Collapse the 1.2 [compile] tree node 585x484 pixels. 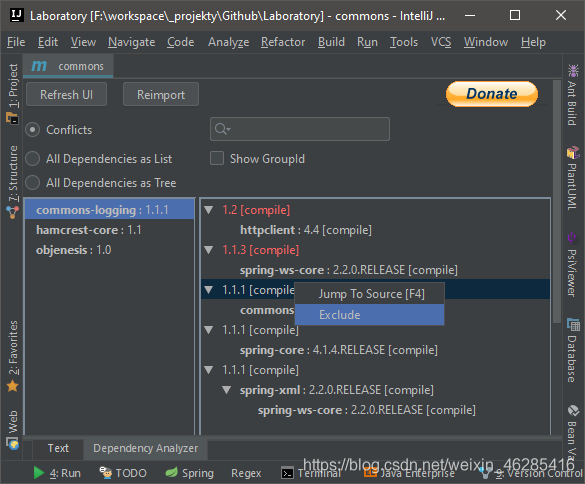click(x=209, y=210)
